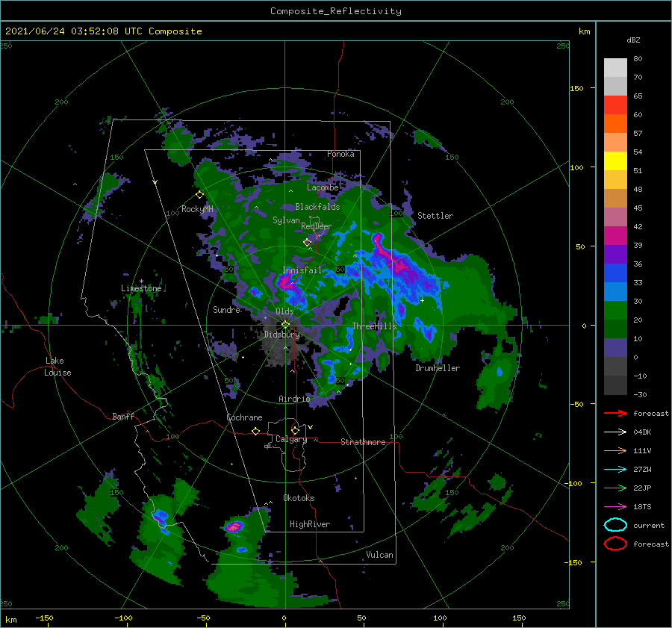Click the Drumheller label
672x628 pixels.
pos(438,368)
